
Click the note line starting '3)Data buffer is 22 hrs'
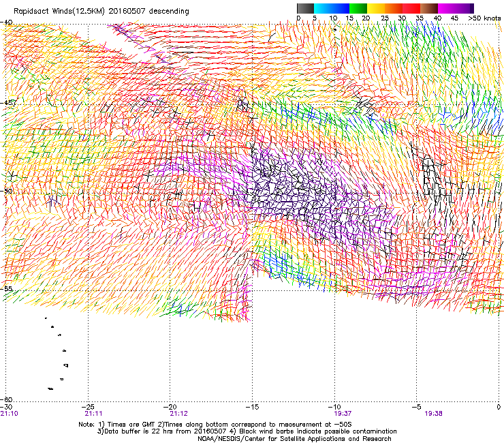tap(247, 431)
